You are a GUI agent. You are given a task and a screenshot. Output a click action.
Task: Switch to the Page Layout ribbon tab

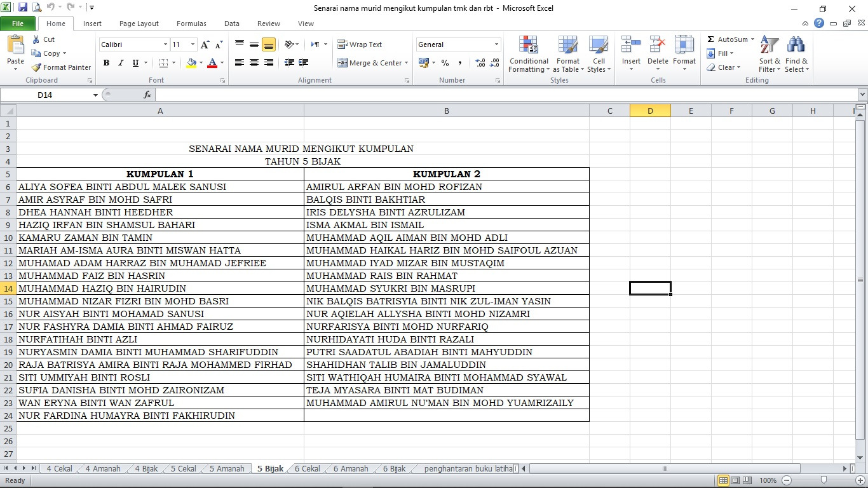point(139,24)
